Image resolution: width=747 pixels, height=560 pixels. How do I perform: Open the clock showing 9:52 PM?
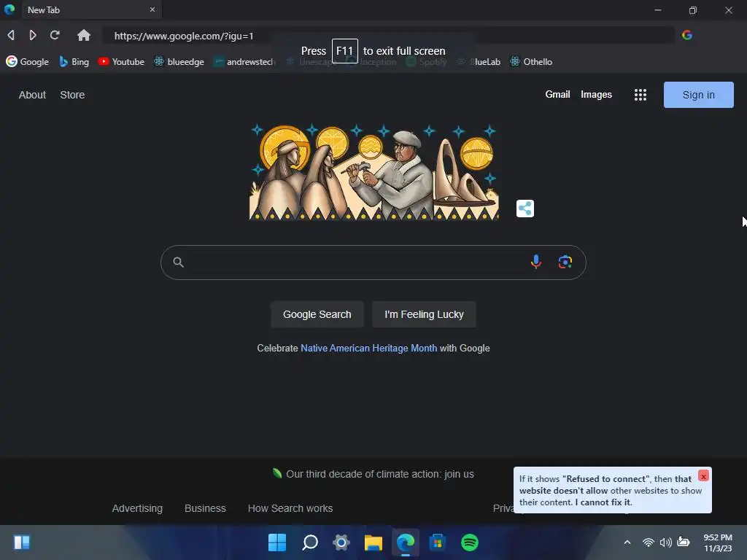pos(718,542)
